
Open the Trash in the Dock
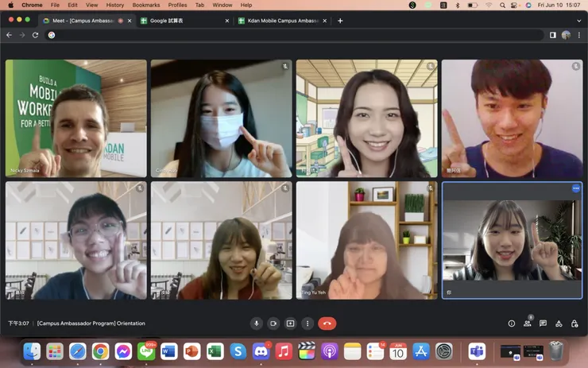coord(556,351)
